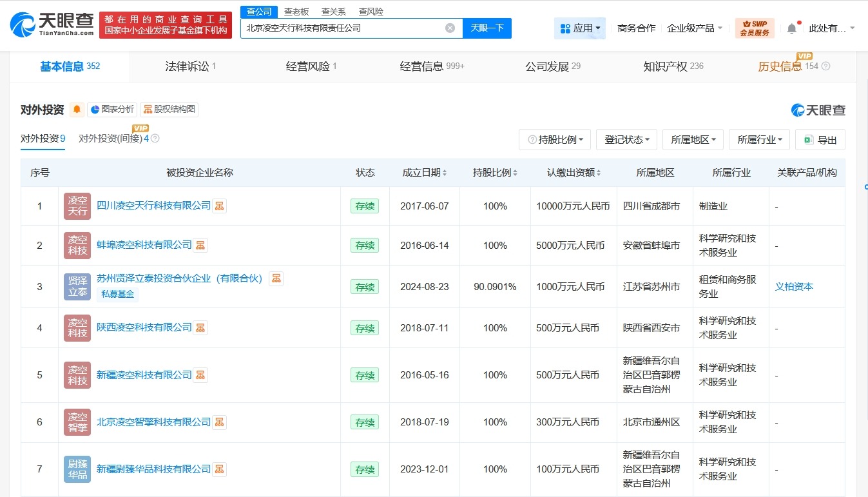Expand the 应用 dropdown menu

click(579, 28)
